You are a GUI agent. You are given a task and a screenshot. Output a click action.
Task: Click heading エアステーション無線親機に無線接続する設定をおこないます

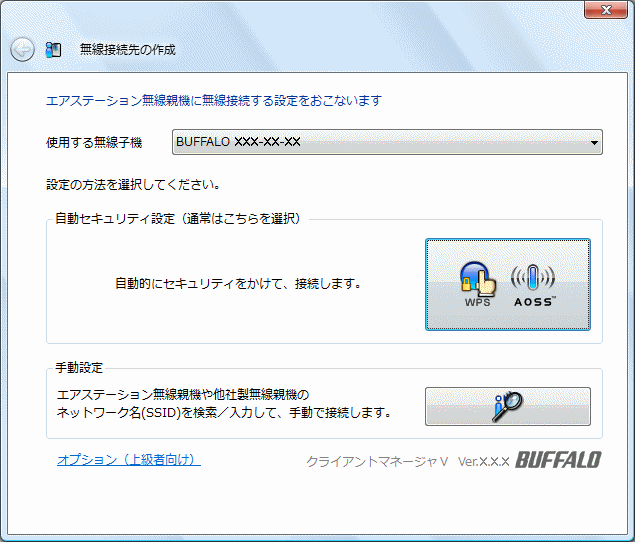[214, 100]
